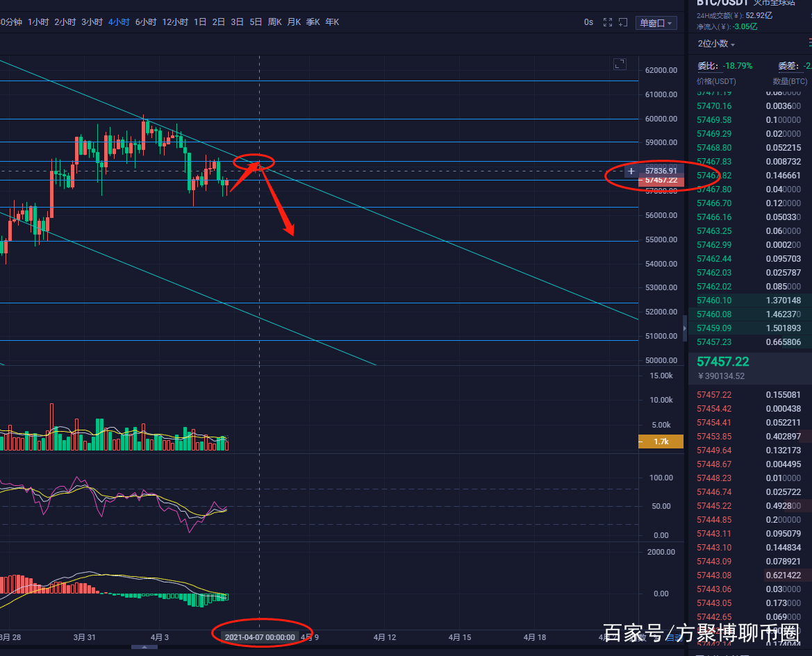Click the 60000.00 price axis label
Viewport: 812px width, 656px height.
pos(661,119)
